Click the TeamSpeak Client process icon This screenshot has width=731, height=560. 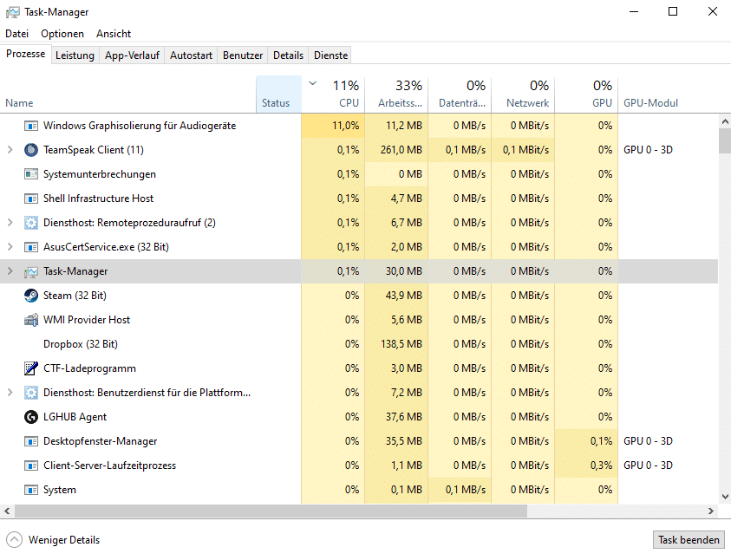(x=31, y=150)
